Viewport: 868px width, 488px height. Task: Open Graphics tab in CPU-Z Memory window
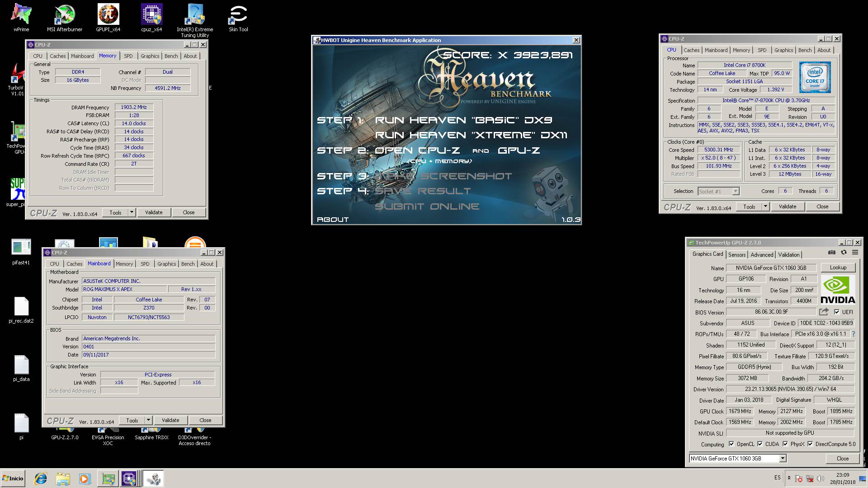coord(150,56)
